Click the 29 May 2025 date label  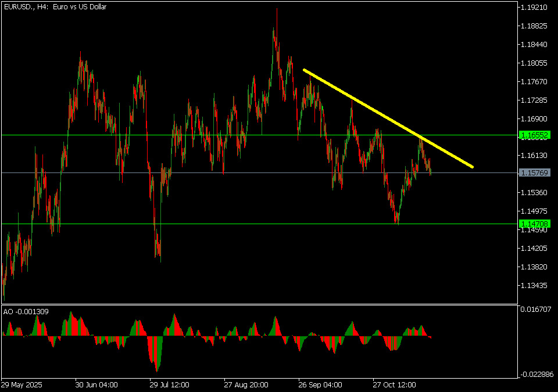tap(22, 385)
